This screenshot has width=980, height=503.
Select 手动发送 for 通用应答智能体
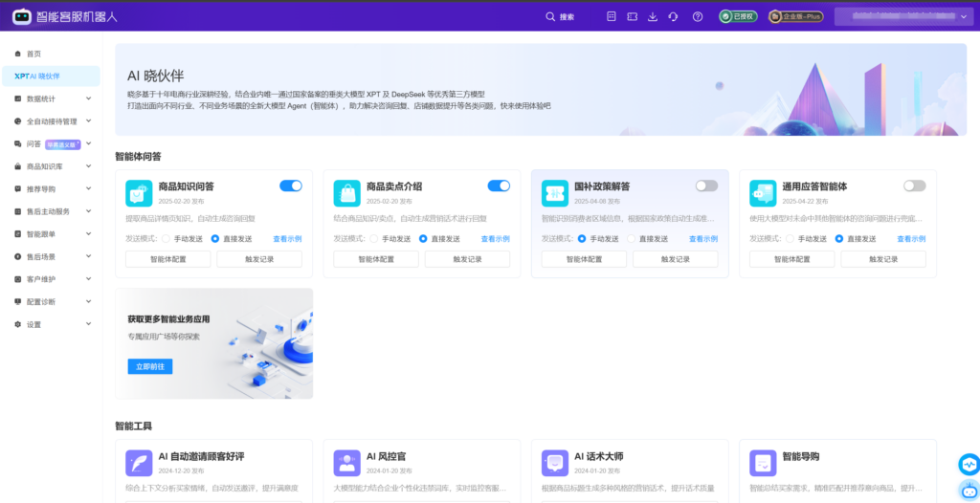(x=790, y=239)
